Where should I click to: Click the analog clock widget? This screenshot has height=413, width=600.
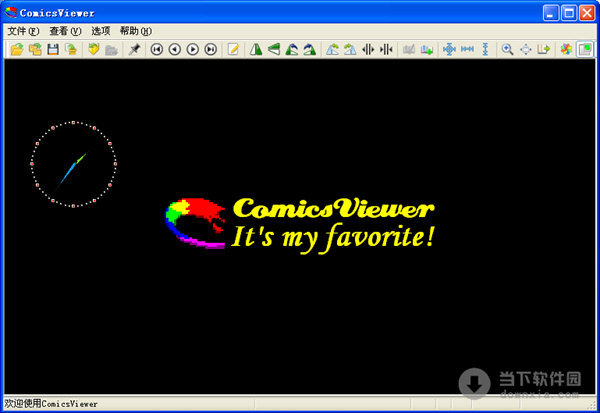[73, 164]
